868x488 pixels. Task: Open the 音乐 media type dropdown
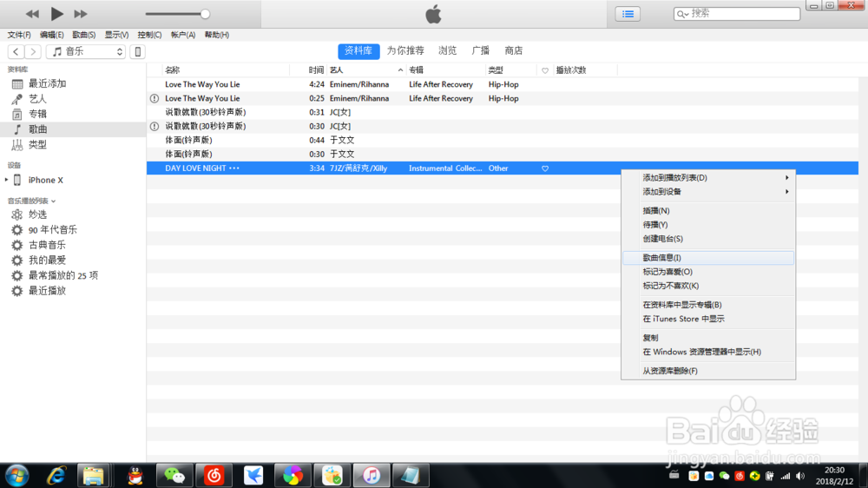pyautogui.click(x=86, y=51)
